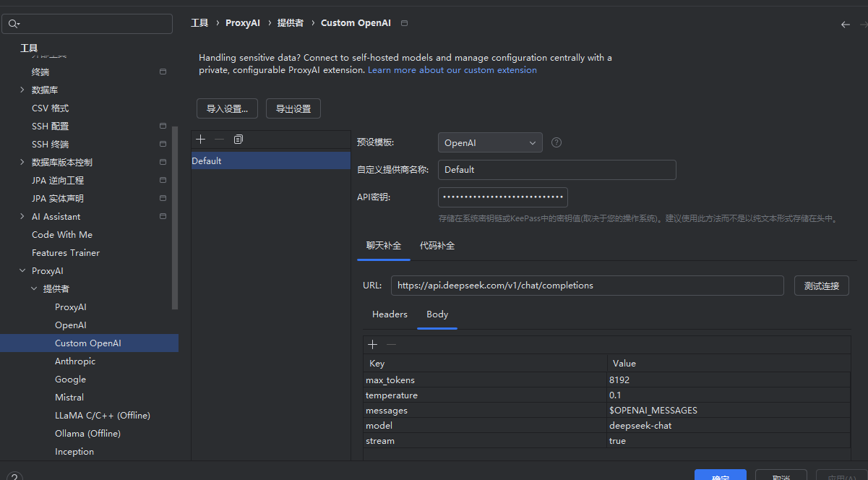
Task: Click project-level icon on JPA 实体声明 row
Action: [x=163, y=199]
